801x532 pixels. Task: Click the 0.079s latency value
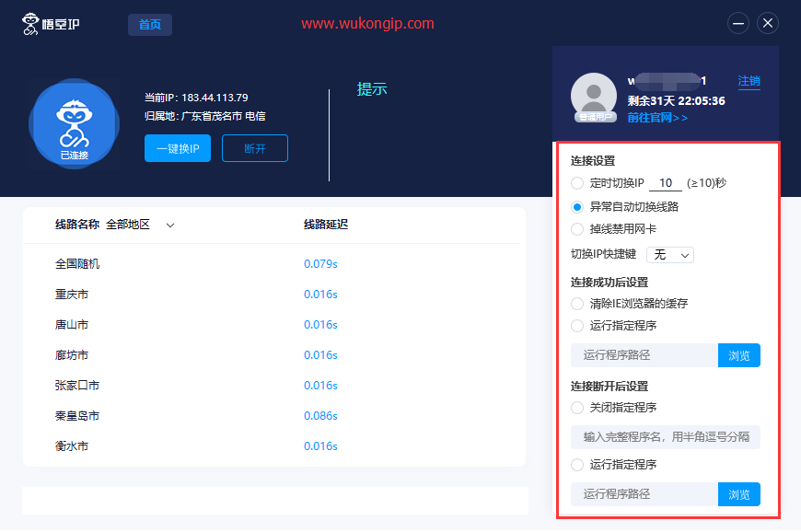[320, 264]
